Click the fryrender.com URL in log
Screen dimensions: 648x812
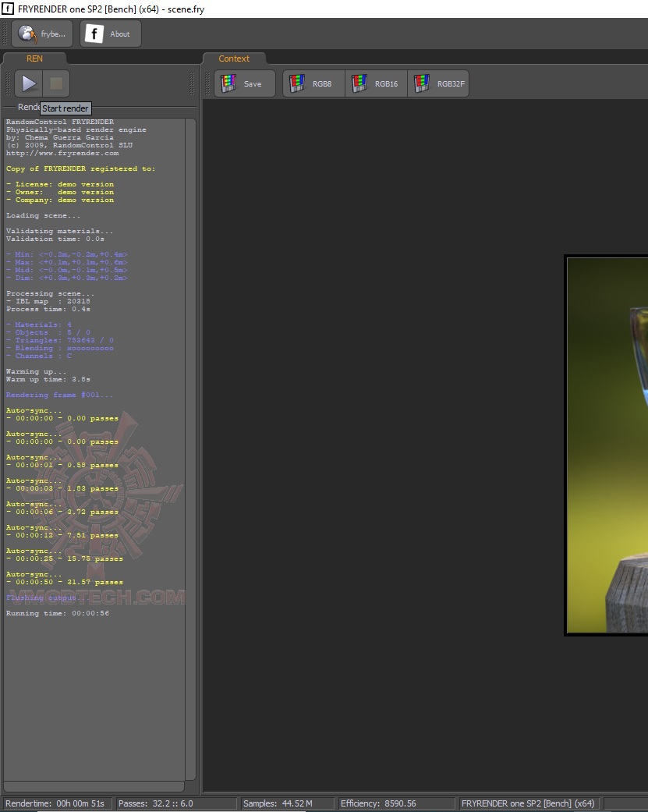coord(62,154)
